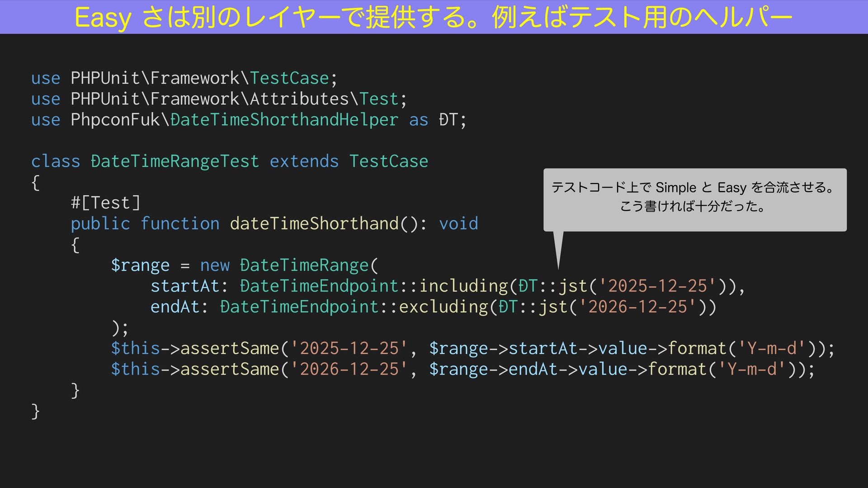Click the '2026-12-25' string in endAt line
The height and width of the screenshot is (488, 868).
pos(637,307)
